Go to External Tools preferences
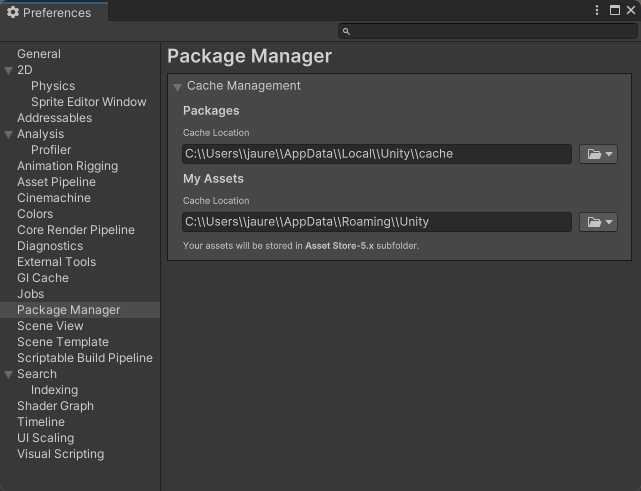641x491 pixels. (x=56, y=262)
